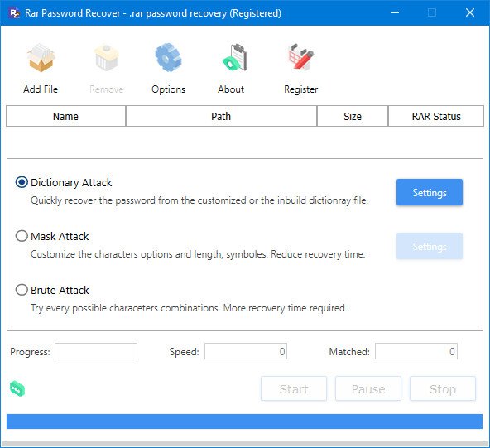Click the Mask Attack description text
Image resolution: width=490 pixels, height=448 pixels.
coord(198,254)
